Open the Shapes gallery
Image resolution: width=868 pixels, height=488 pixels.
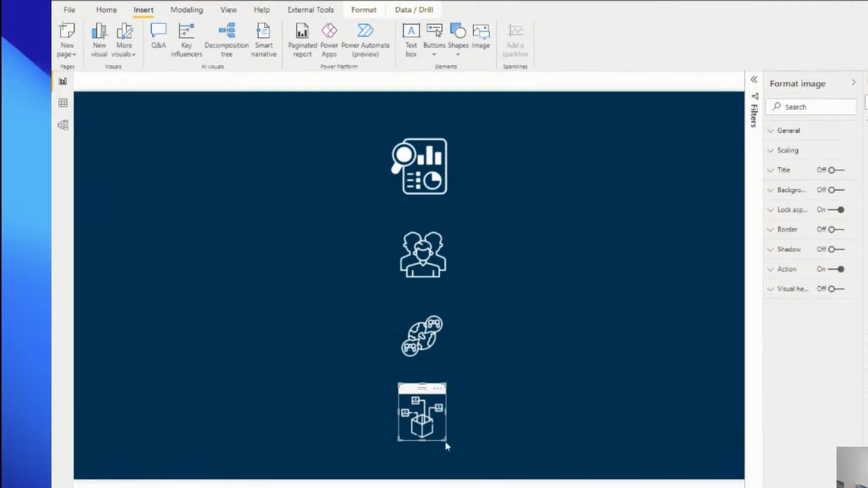click(458, 40)
